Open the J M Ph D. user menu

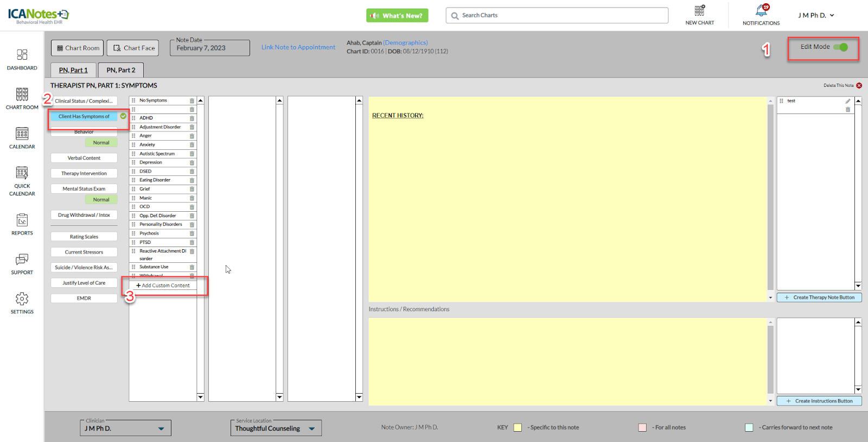tap(816, 16)
